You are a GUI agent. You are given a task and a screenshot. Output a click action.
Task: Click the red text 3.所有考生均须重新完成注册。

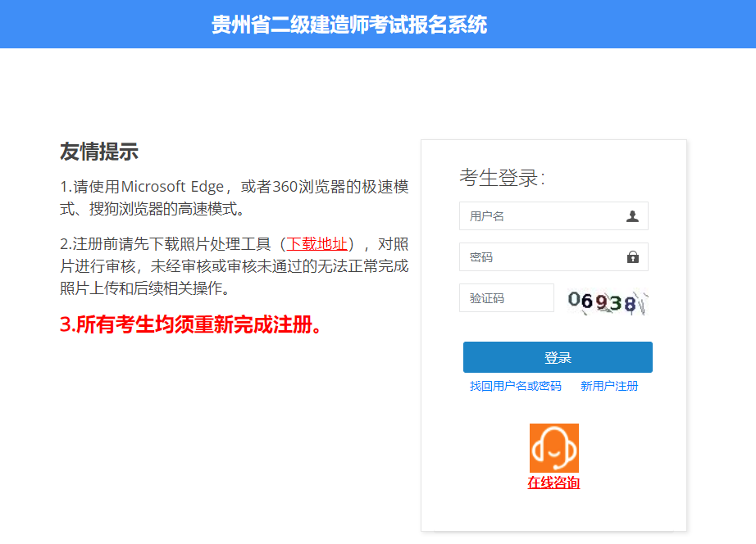click(191, 324)
